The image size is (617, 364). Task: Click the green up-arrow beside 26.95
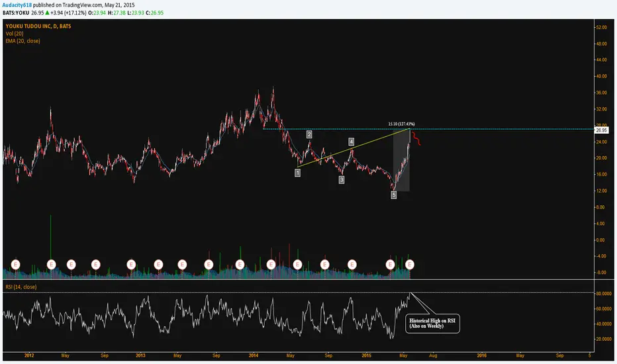[47, 13]
